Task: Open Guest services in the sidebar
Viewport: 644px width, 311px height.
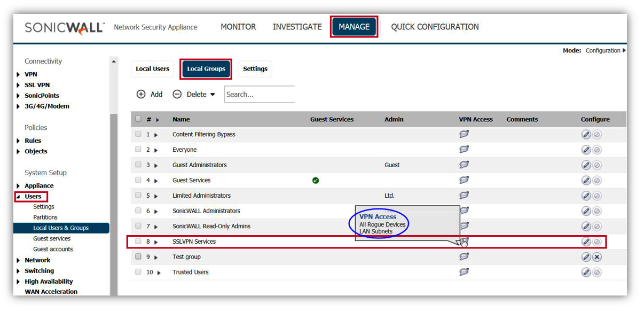Action: coord(52,239)
